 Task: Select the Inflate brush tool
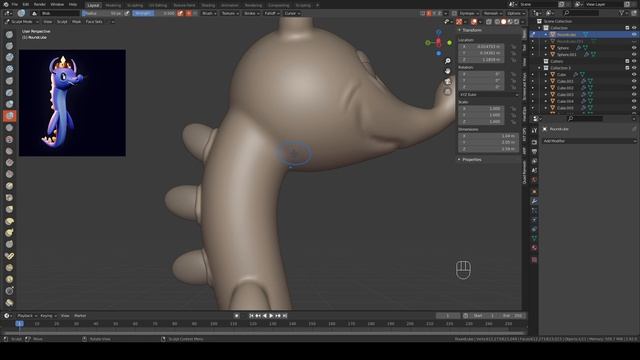click(x=9, y=104)
